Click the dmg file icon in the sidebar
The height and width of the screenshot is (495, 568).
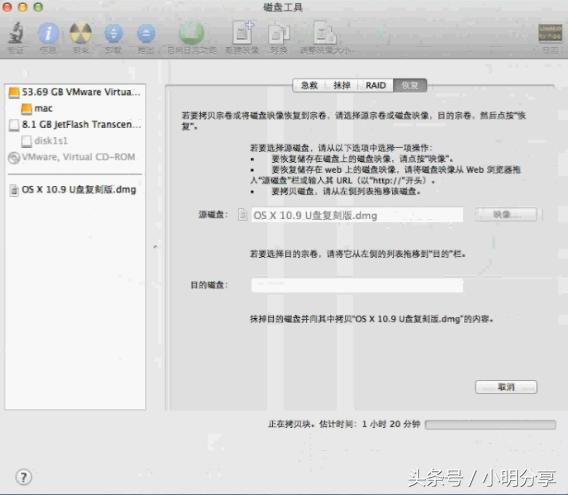tap(14, 190)
